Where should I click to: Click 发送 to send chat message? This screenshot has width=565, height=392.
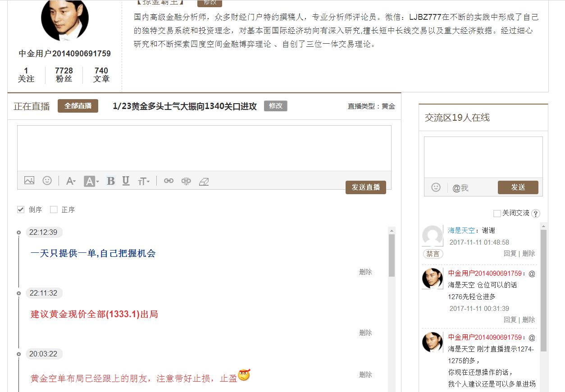point(518,187)
